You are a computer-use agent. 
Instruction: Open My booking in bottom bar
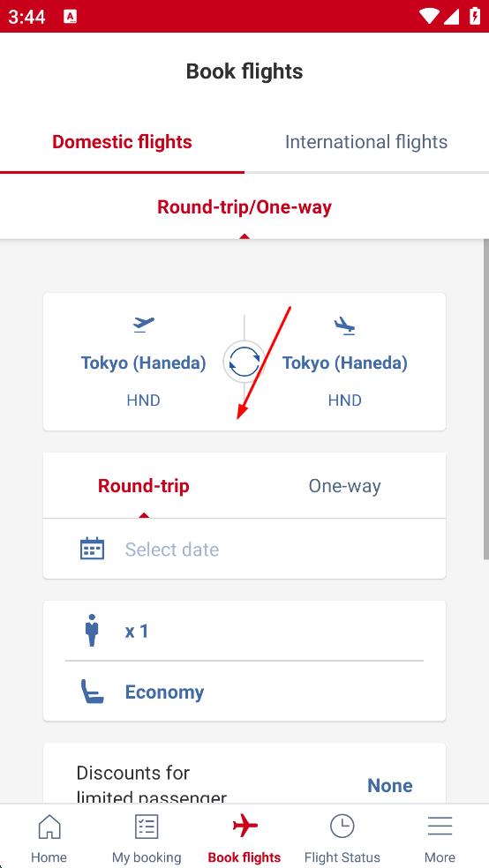click(147, 837)
